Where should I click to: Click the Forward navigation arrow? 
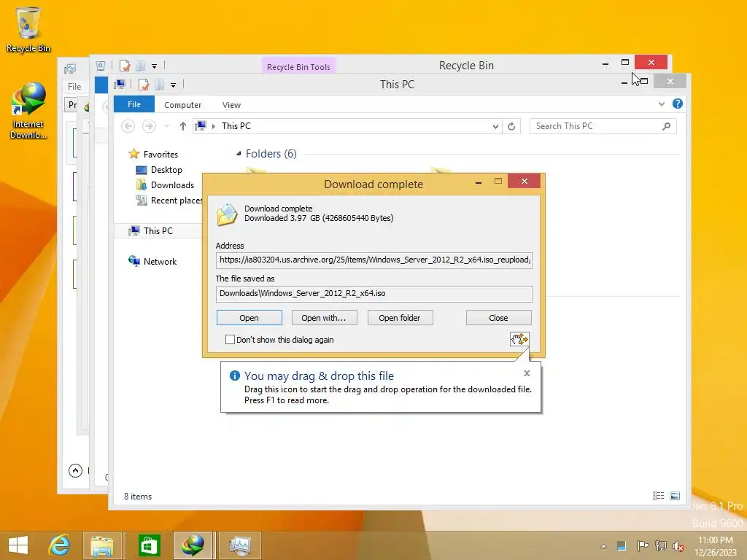coord(149,126)
